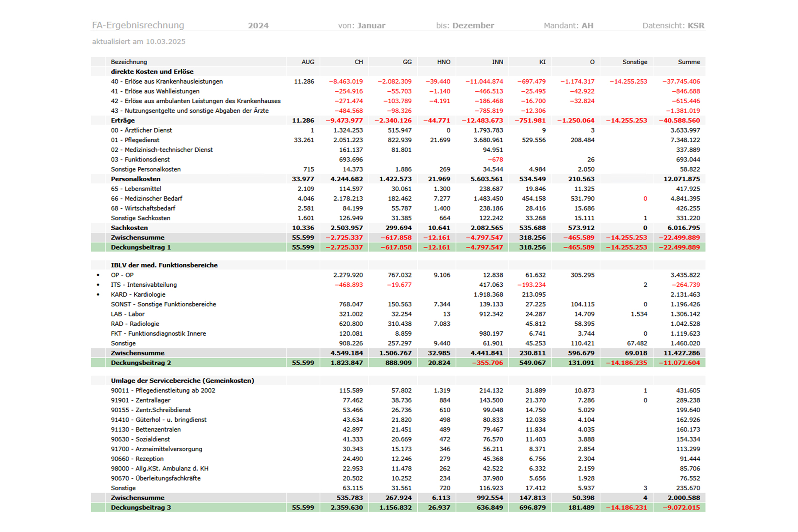Click the Summe value −37.745.406
This screenshot has width=798, height=532.
click(x=681, y=82)
